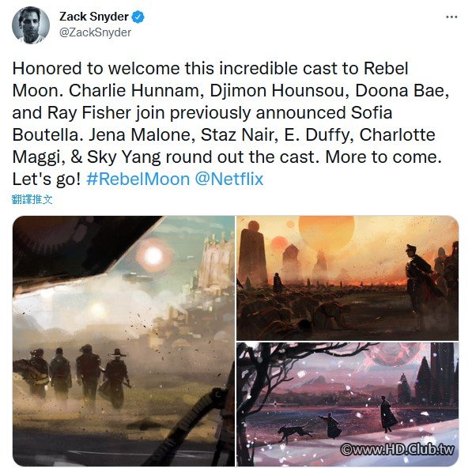The width and height of the screenshot is (472, 476).
Task: Open the pink snowy concept art with dog
Action: tap(348, 404)
